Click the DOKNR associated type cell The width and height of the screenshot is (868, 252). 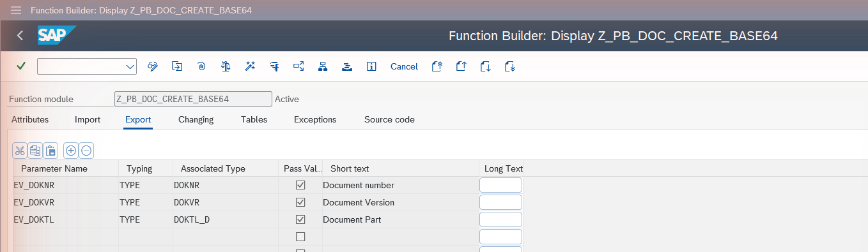point(226,185)
